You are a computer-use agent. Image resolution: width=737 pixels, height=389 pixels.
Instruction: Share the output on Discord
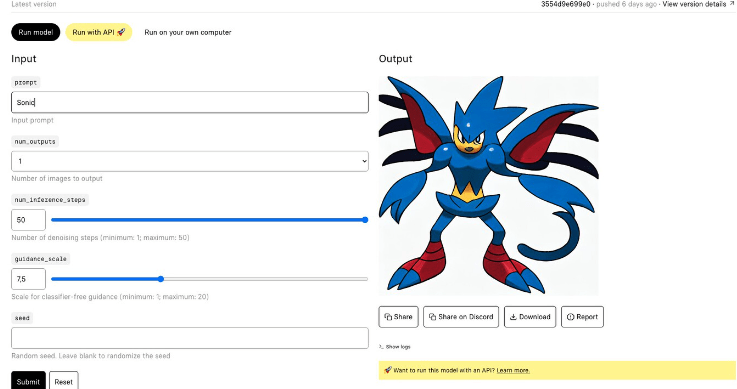[x=461, y=317]
